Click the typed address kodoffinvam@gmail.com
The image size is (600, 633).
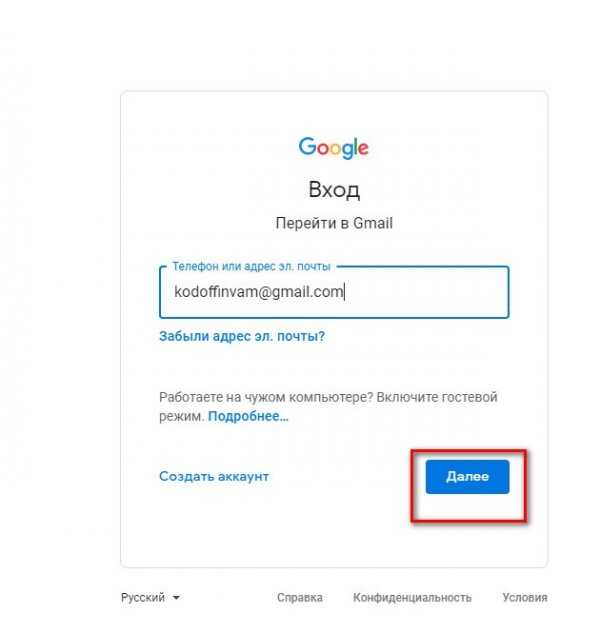[x=258, y=291]
